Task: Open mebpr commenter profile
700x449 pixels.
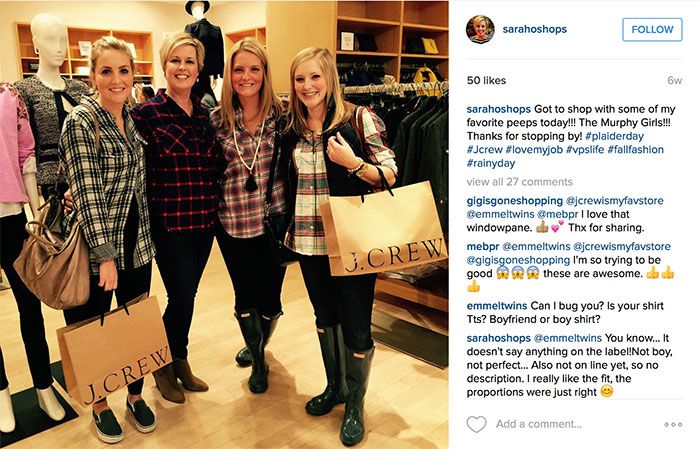Action: pyautogui.click(x=483, y=246)
